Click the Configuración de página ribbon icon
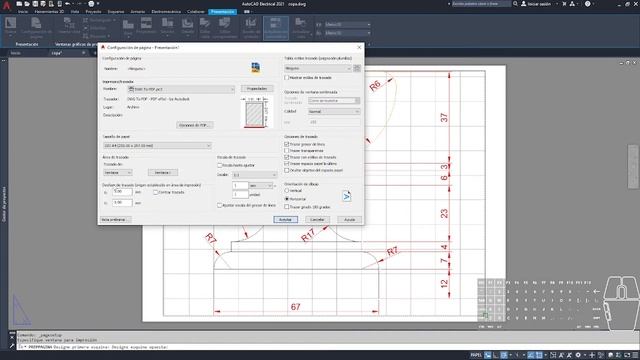Viewport: 640px width, 360px height. pos(36,27)
